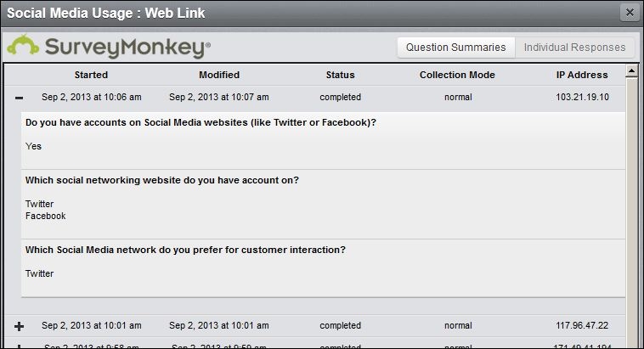
Task: Click Twitter answer under customer interaction question
Action: point(39,273)
